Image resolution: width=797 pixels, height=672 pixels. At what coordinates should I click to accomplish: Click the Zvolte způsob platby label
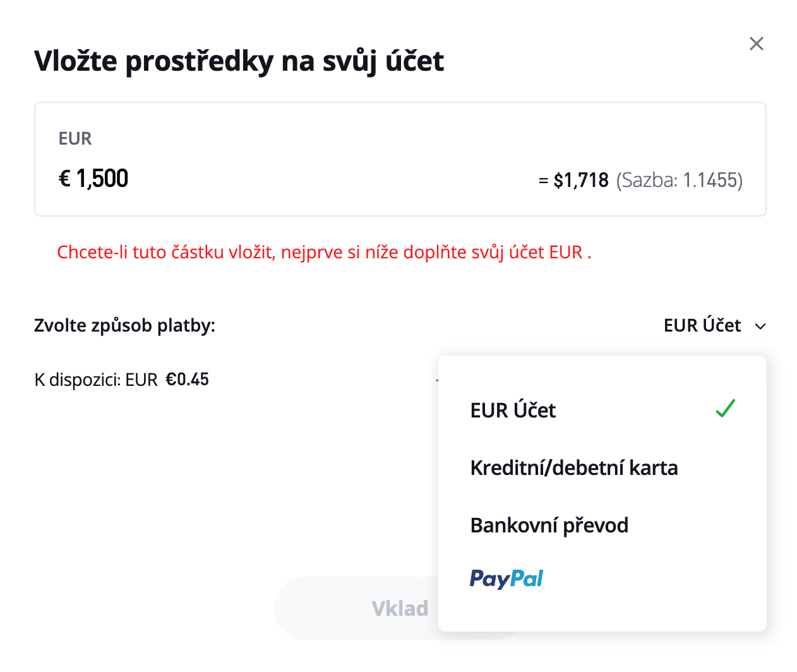click(x=124, y=326)
